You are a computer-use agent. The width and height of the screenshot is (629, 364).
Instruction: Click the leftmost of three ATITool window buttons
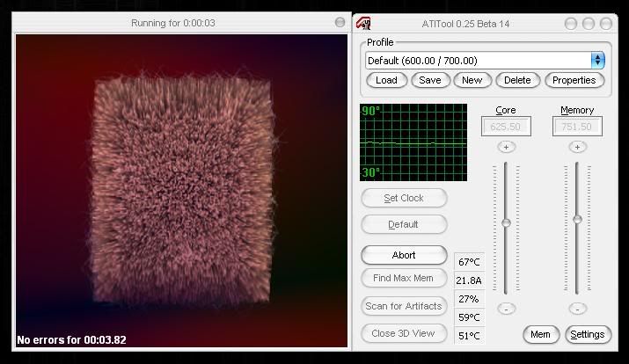click(571, 24)
